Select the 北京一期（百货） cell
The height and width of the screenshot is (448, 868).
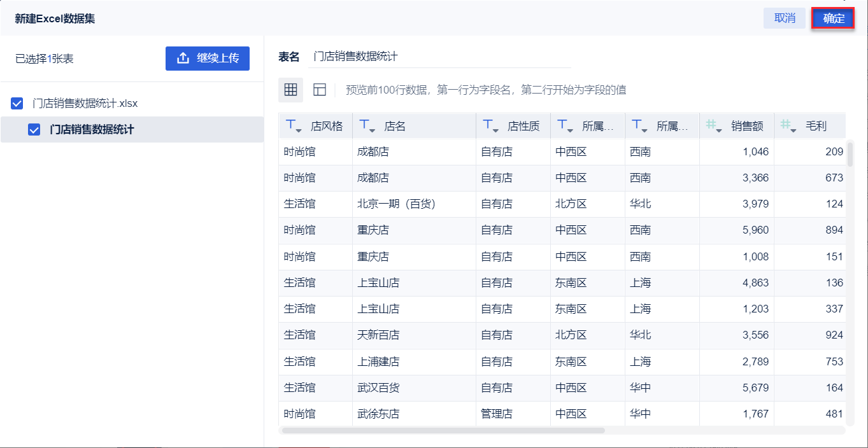[396, 204]
